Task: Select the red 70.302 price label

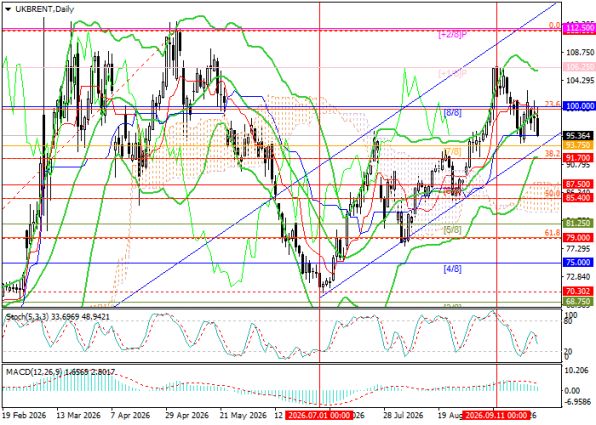Action: click(x=579, y=292)
